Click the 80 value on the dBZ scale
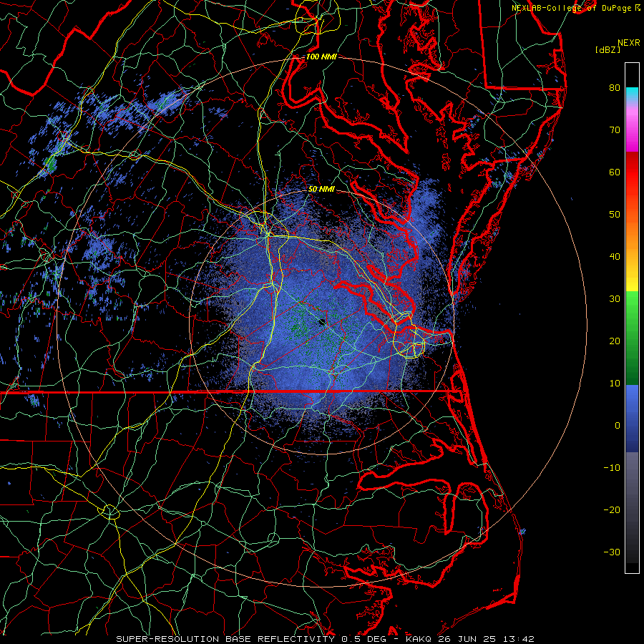644x644 pixels. point(615,87)
